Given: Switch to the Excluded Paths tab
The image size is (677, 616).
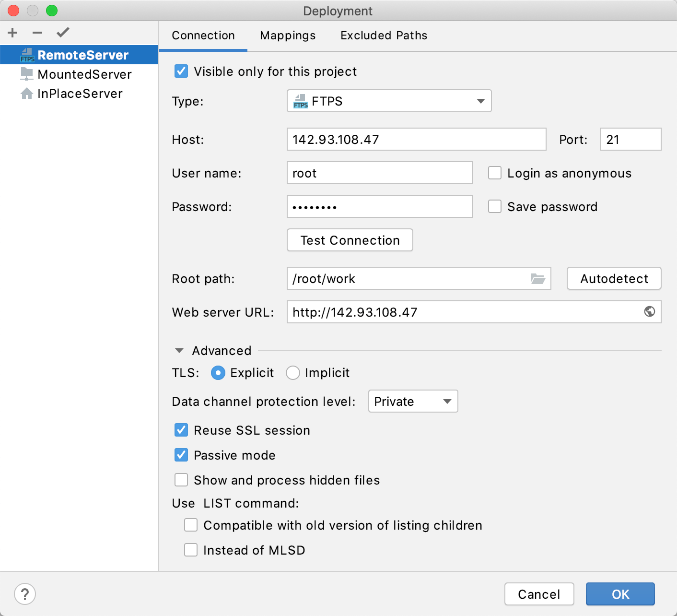Looking at the screenshot, I should pyautogui.click(x=383, y=35).
